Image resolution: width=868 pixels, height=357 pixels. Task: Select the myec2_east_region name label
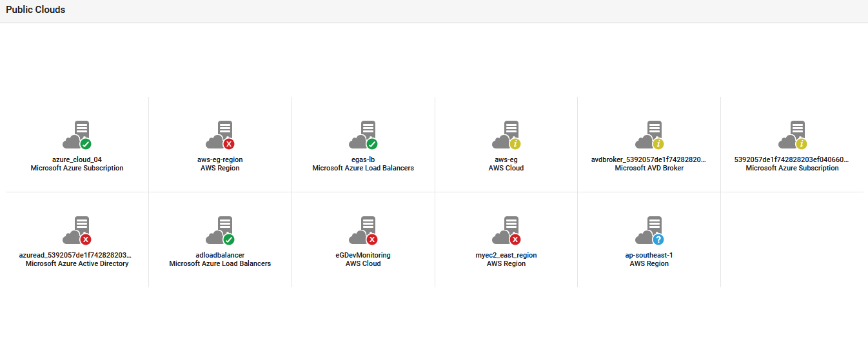pyautogui.click(x=506, y=255)
